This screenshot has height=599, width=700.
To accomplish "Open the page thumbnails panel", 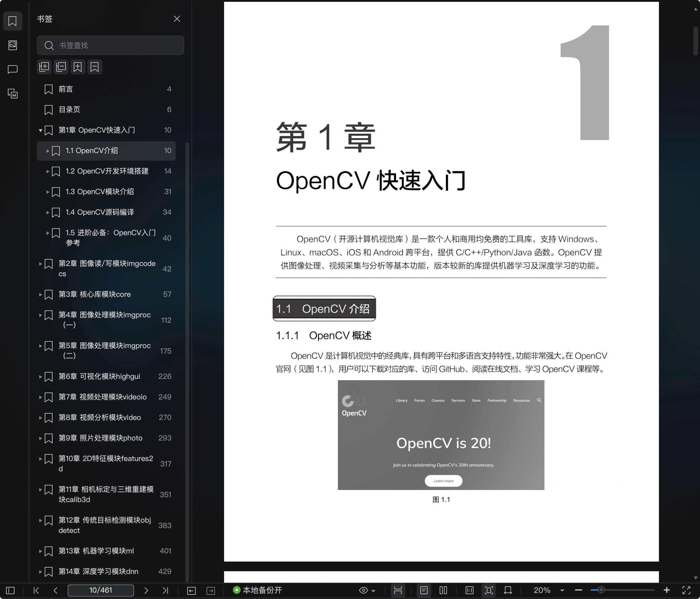I will [12, 45].
